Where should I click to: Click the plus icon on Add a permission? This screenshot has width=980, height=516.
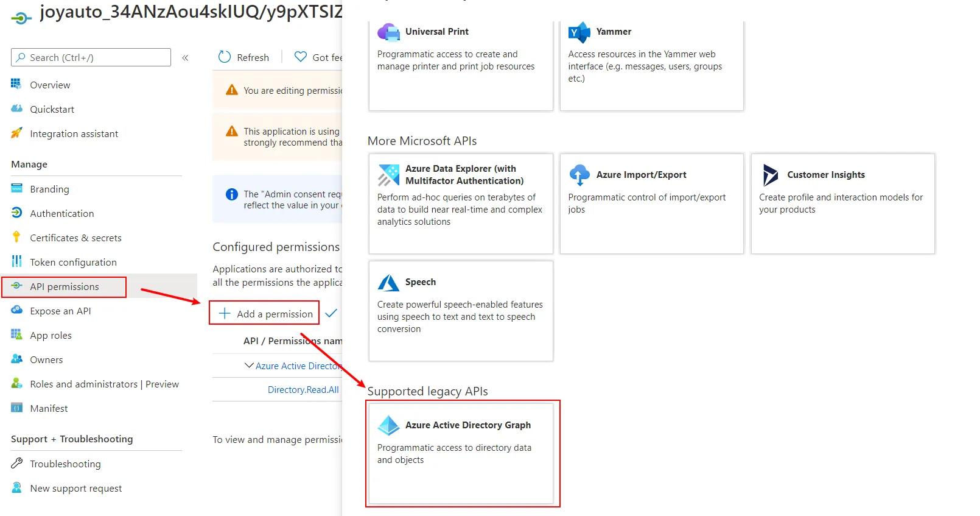pyautogui.click(x=225, y=313)
